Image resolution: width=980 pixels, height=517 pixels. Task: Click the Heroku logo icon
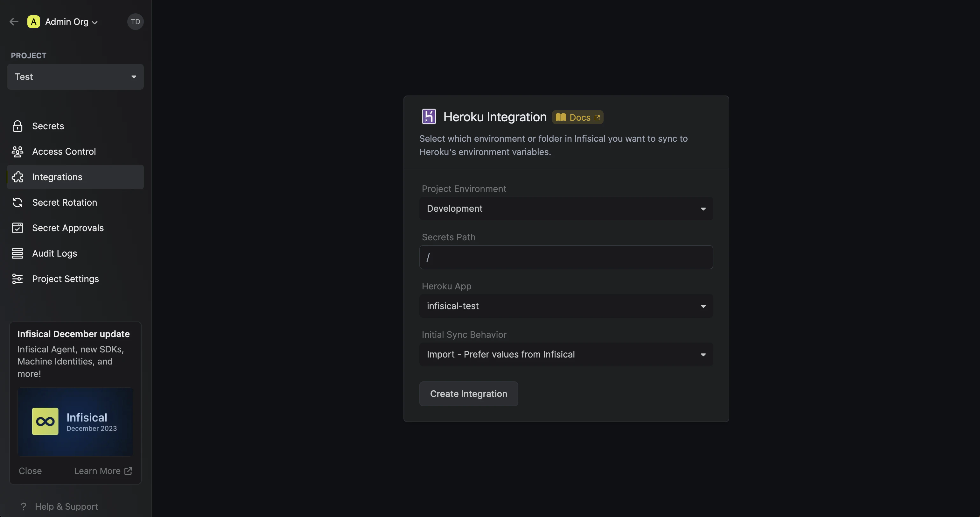coord(429,117)
